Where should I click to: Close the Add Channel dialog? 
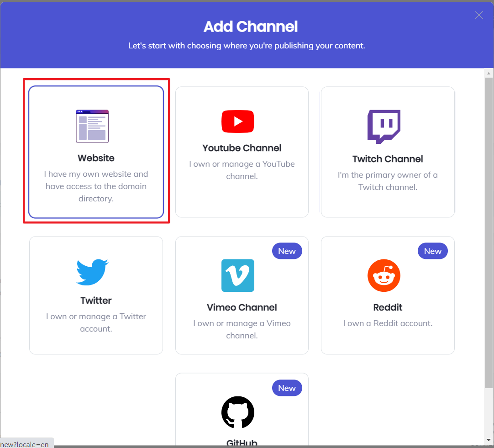479,15
